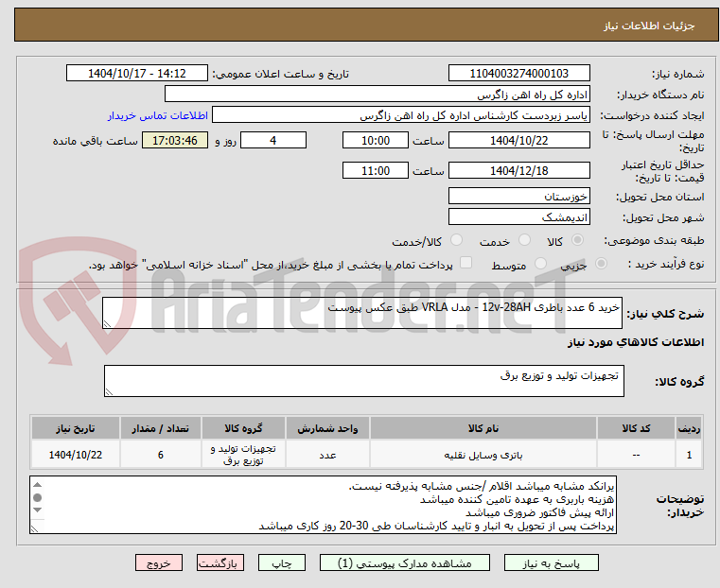The image size is (720, 588).
Task: Click the اطلاعات کالاهای مورد نیاز heading
Action: pyautogui.click(x=636, y=342)
